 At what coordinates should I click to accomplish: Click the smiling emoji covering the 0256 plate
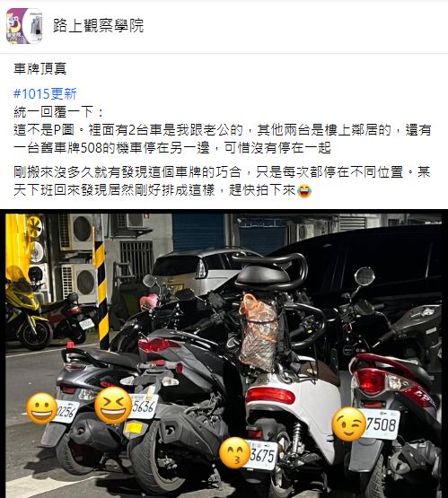[41, 408]
